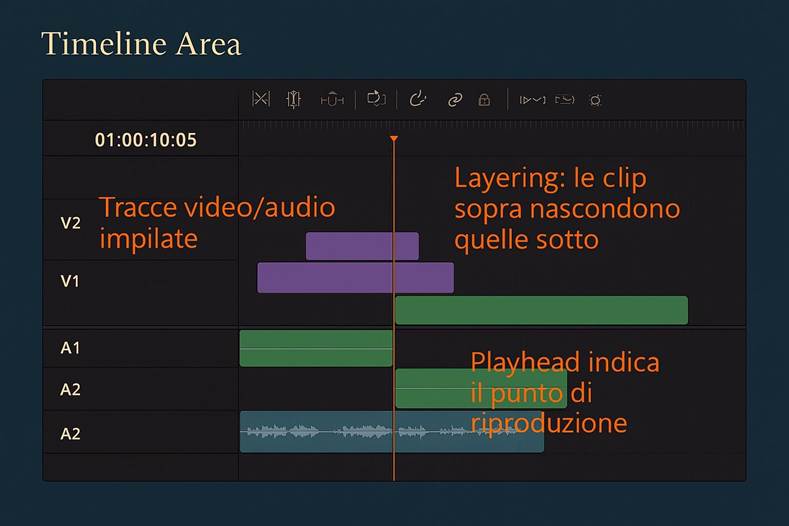Click the sun-shaped icon at toolbar end
This screenshot has width=789, height=526.
pyautogui.click(x=596, y=100)
